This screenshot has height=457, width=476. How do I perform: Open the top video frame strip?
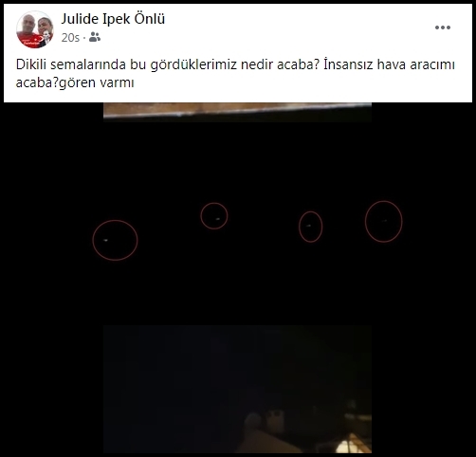[237, 112]
